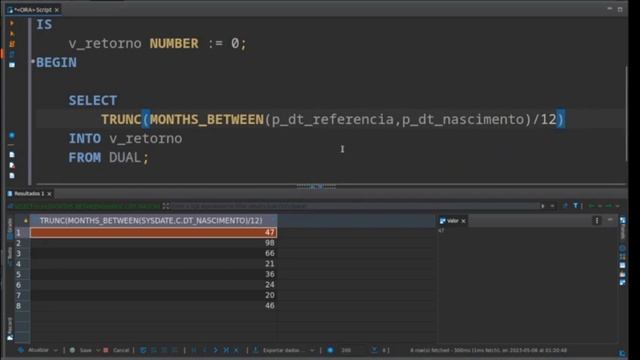This screenshot has height=360, width=640.
Task: Select the cell with value 21
Action: (153, 264)
